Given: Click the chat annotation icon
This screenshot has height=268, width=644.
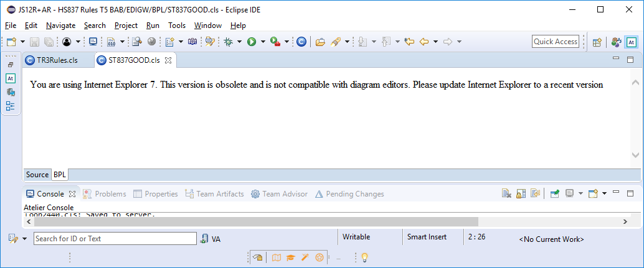Looking at the screenshot, I should point(211,42).
